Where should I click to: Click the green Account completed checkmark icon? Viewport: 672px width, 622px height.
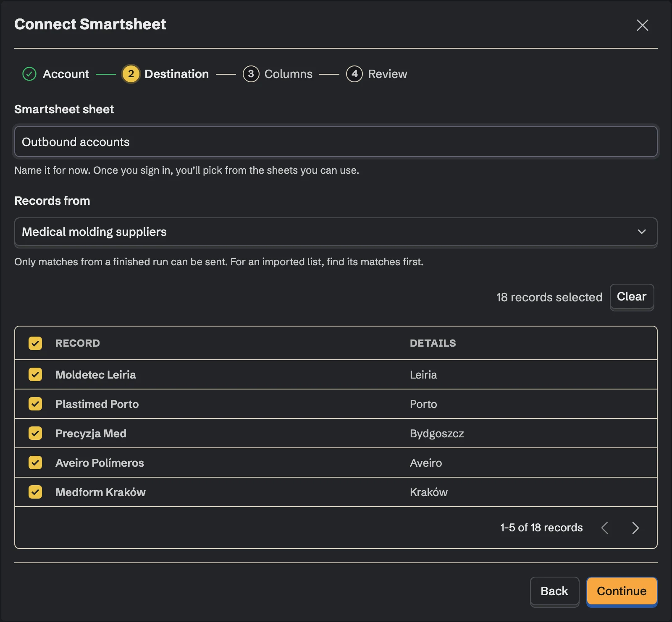29,74
